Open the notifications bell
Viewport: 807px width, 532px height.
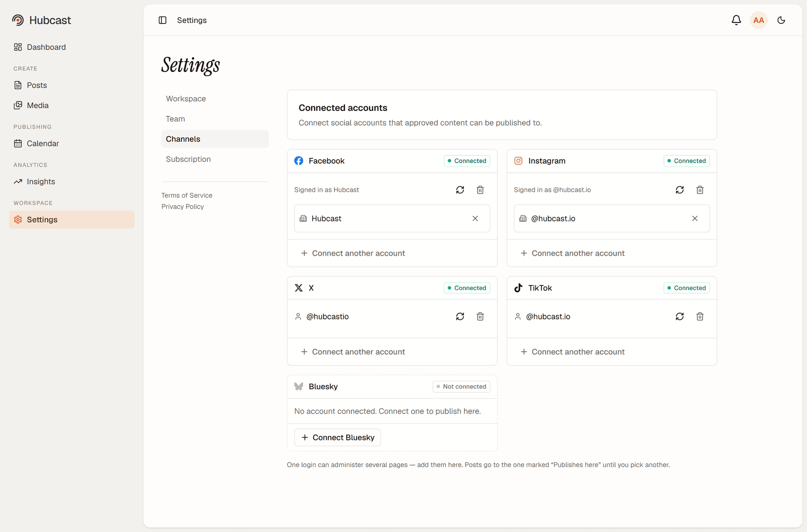coord(736,20)
